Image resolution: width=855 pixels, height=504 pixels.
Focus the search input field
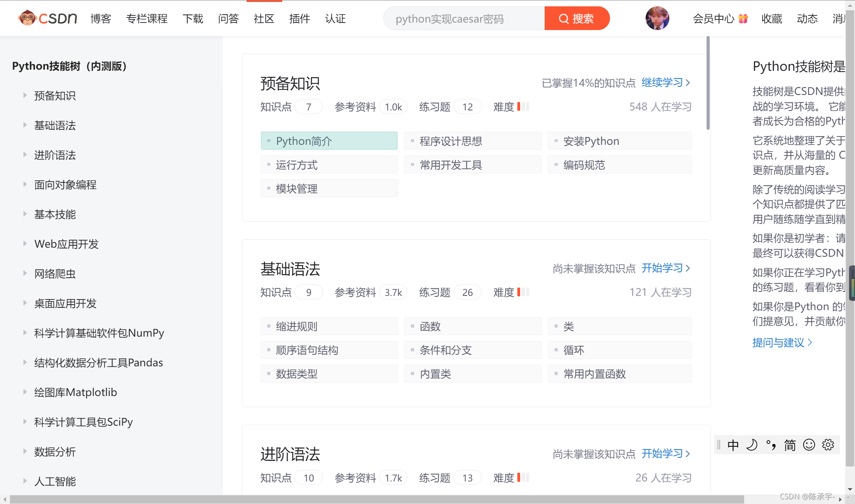coord(464,18)
